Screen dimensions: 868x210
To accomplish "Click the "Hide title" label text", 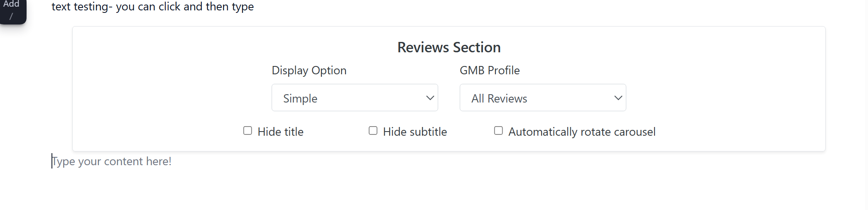I will 280,132.
